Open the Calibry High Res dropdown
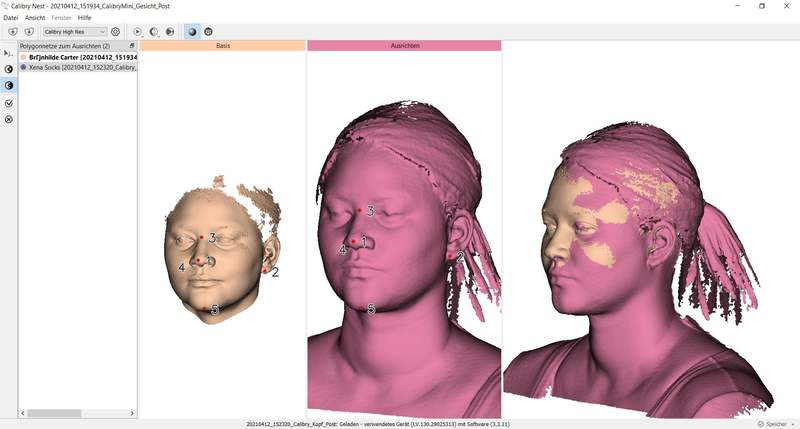Screen dimensions: 800x429 click(x=74, y=32)
